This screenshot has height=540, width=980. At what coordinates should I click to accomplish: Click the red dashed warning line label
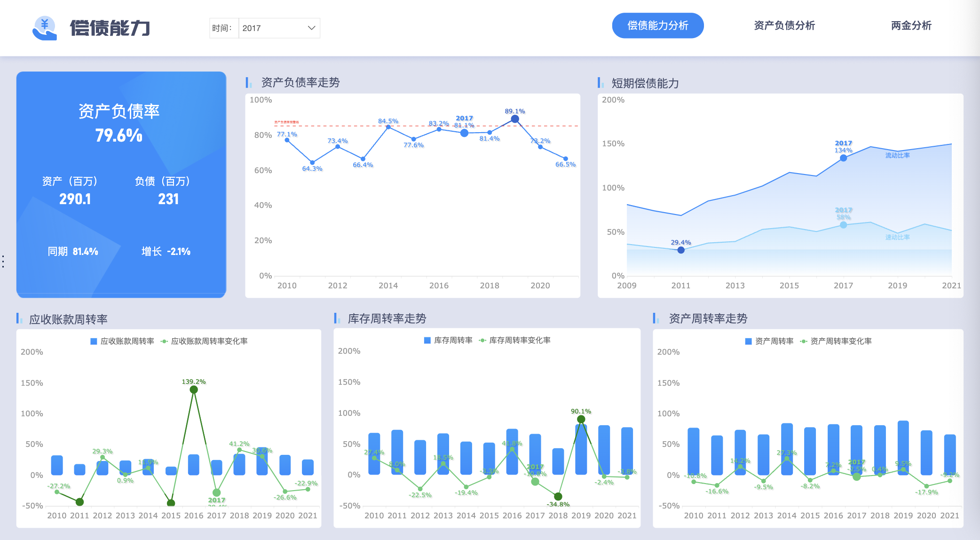click(x=286, y=122)
